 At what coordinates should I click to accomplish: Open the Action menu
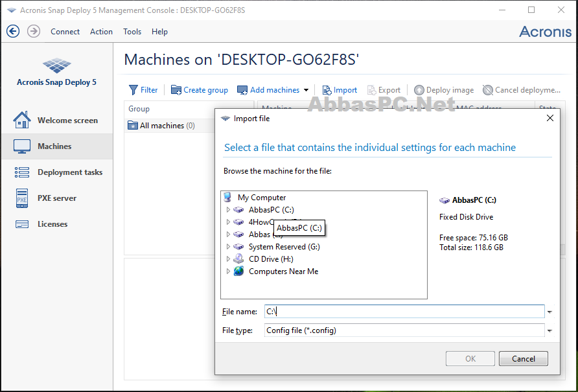(101, 32)
